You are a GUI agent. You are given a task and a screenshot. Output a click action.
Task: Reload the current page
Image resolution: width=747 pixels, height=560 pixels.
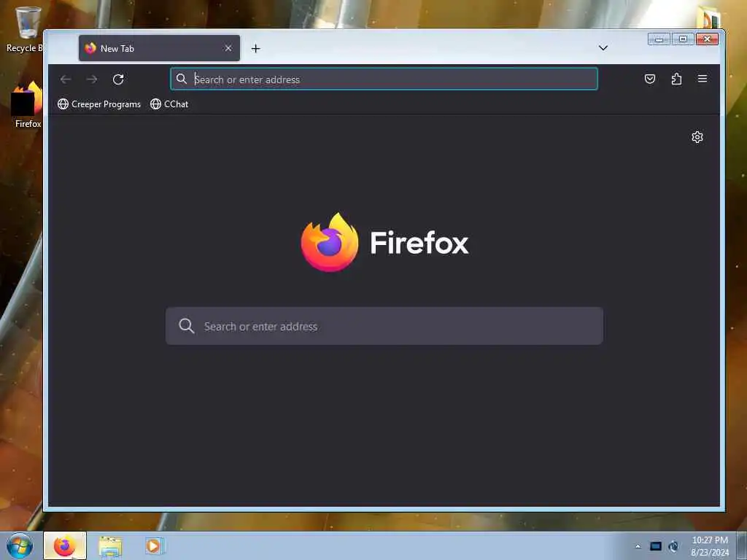pyautogui.click(x=118, y=79)
